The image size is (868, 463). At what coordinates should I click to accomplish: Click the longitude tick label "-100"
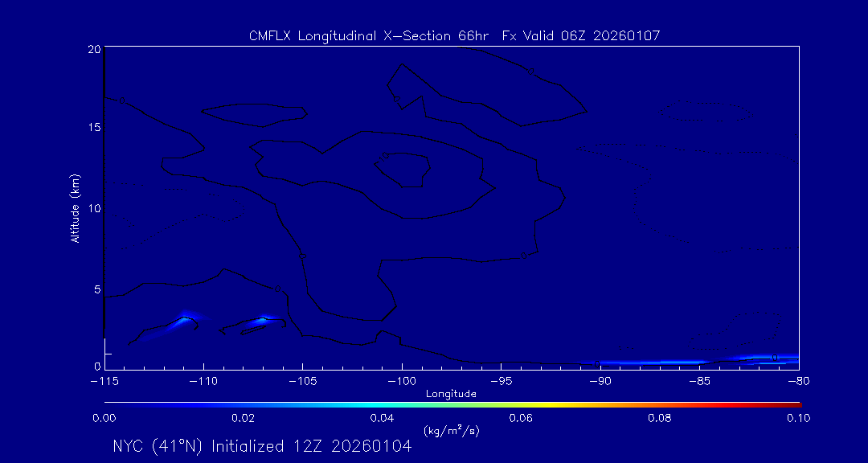pyautogui.click(x=401, y=382)
